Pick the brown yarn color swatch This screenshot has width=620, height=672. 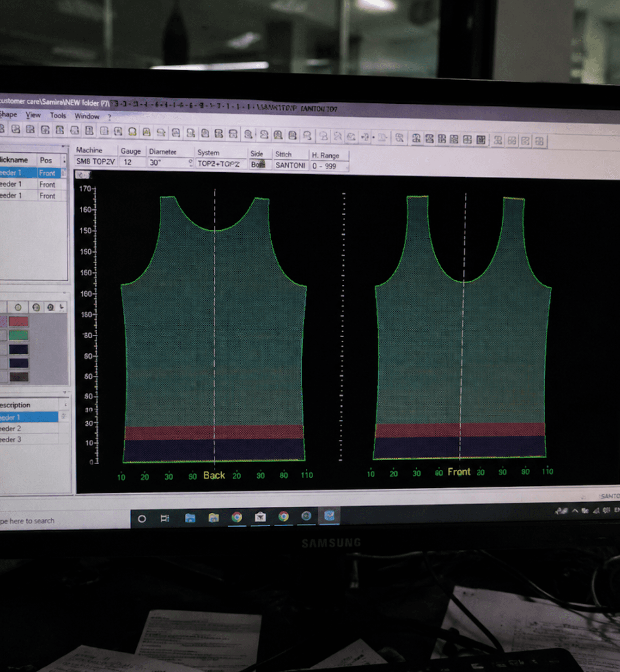pos(19,377)
